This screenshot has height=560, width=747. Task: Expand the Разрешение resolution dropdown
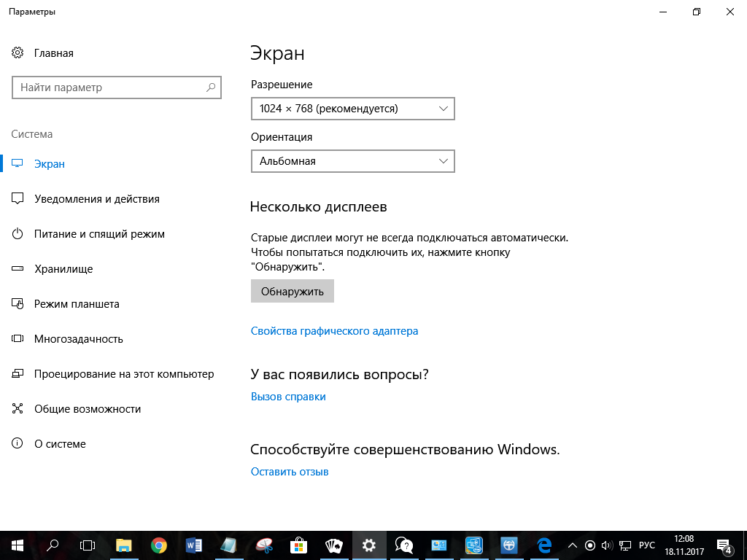tap(353, 109)
